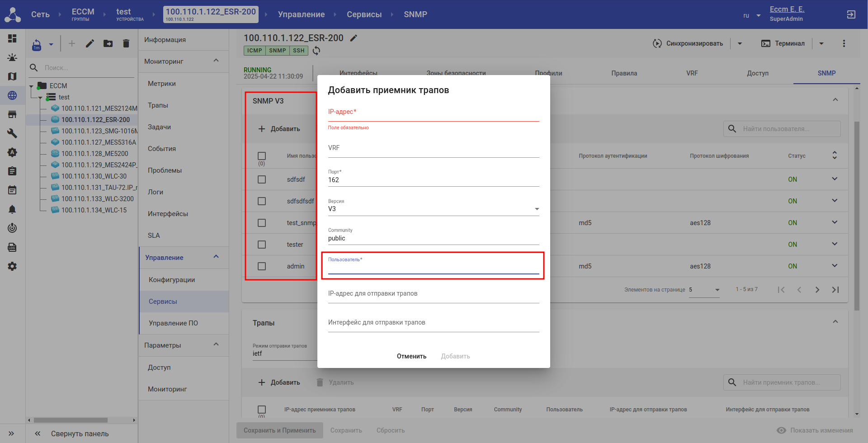
Task: Collapse the Параметры side menu section
Action: [216, 344]
